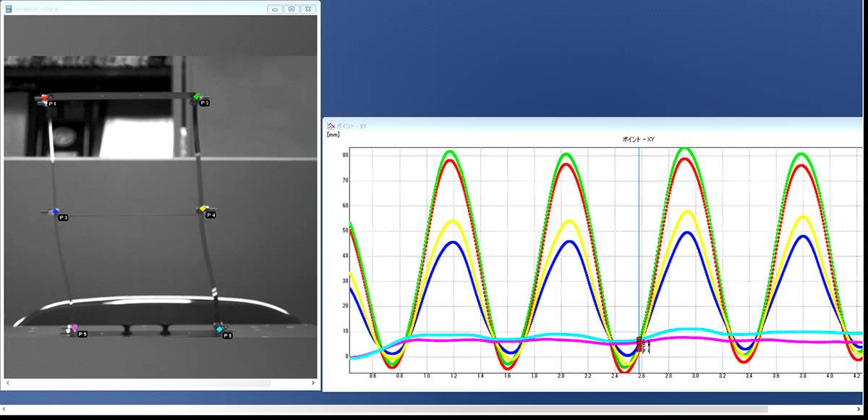Click the blue P3 tracking point
The image size is (868, 420).
coord(56,211)
